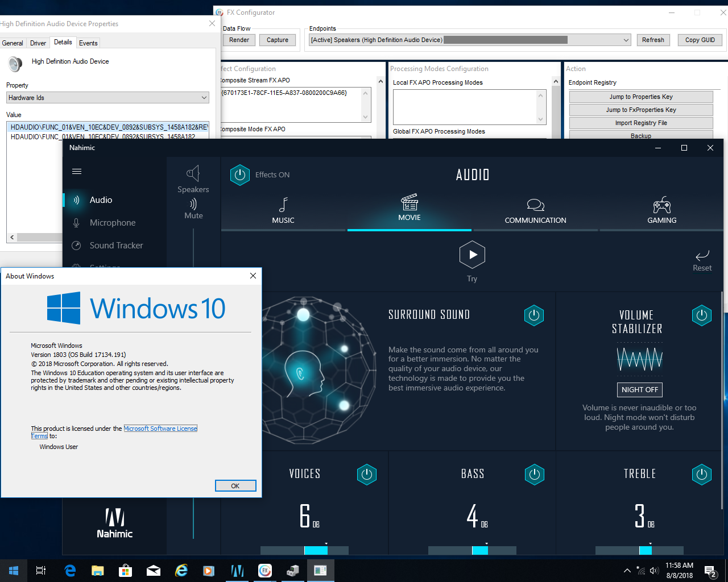Click Jump to Properties Key
The image size is (728, 582).
641,97
